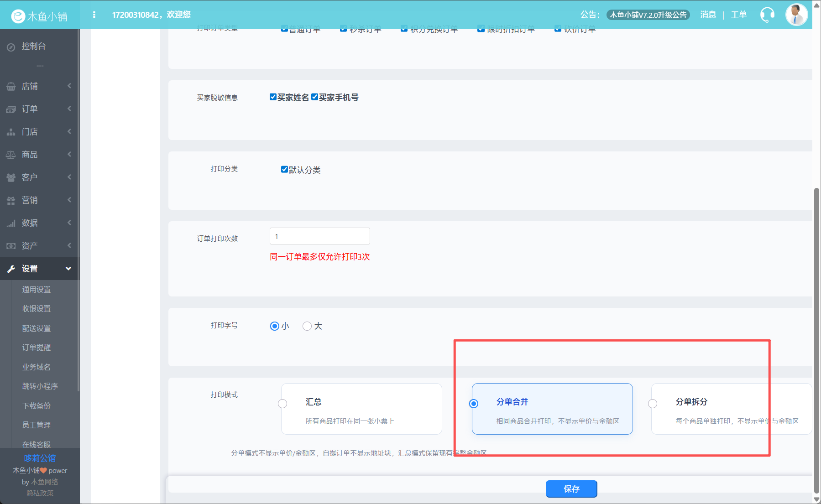821x504 pixels.
Task: Open the user avatar profile menu
Action: [x=796, y=15]
